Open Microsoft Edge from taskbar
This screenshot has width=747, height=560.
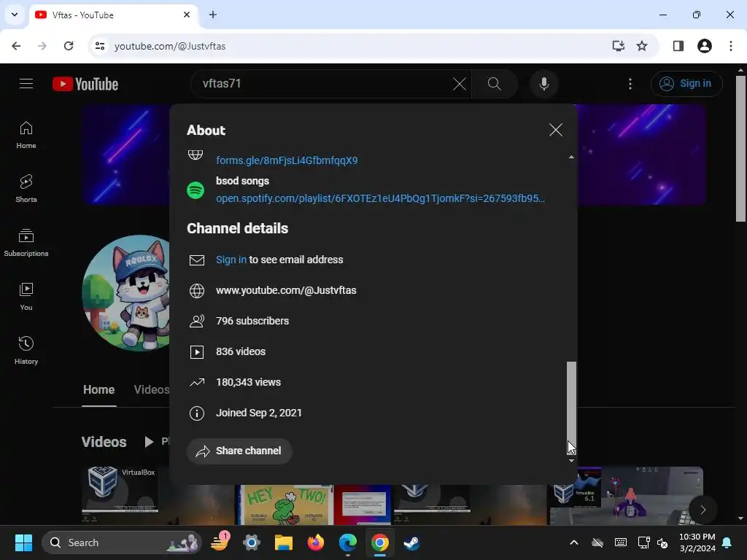coord(347,542)
